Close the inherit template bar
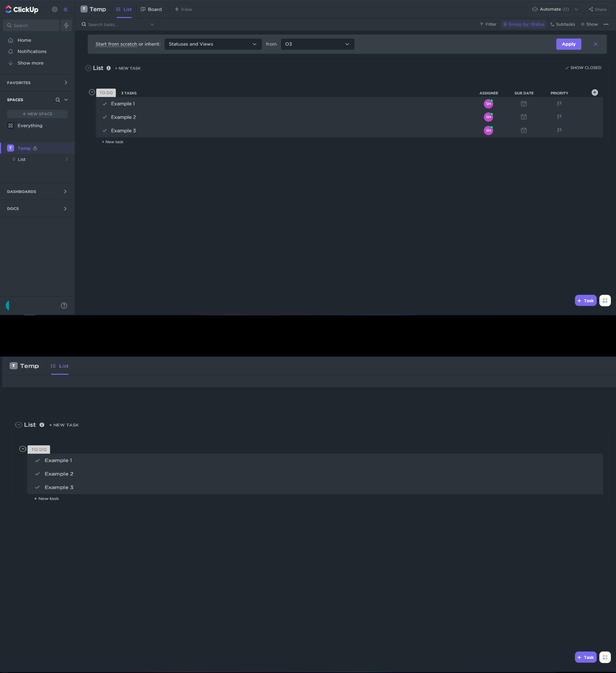The height and width of the screenshot is (673, 616). coord(595,44)
